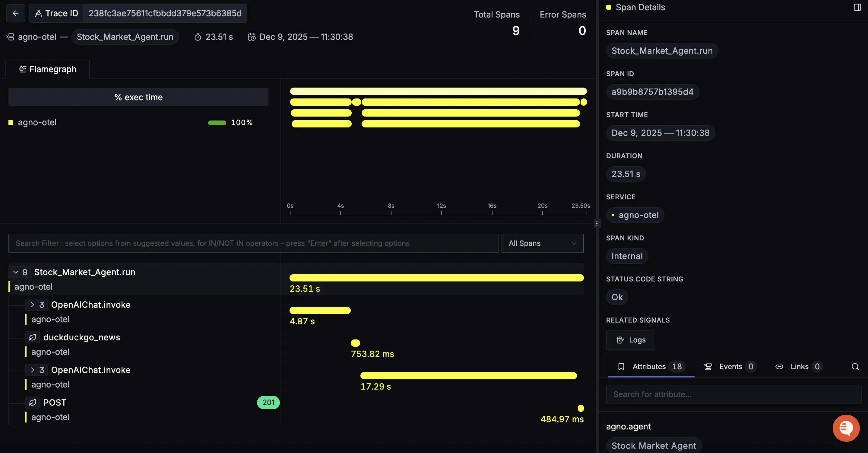Focus the Search for attribute field
The width and height of the screenshot is (868, 453).
pyautogui.click(x=733, y=394)
